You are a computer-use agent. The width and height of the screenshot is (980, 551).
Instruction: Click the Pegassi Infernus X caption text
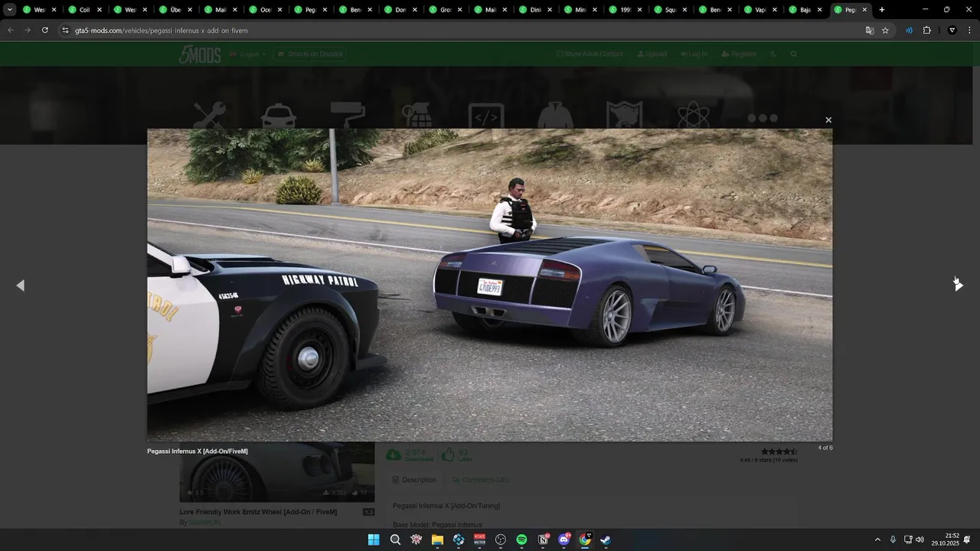[x=198, y=452]
